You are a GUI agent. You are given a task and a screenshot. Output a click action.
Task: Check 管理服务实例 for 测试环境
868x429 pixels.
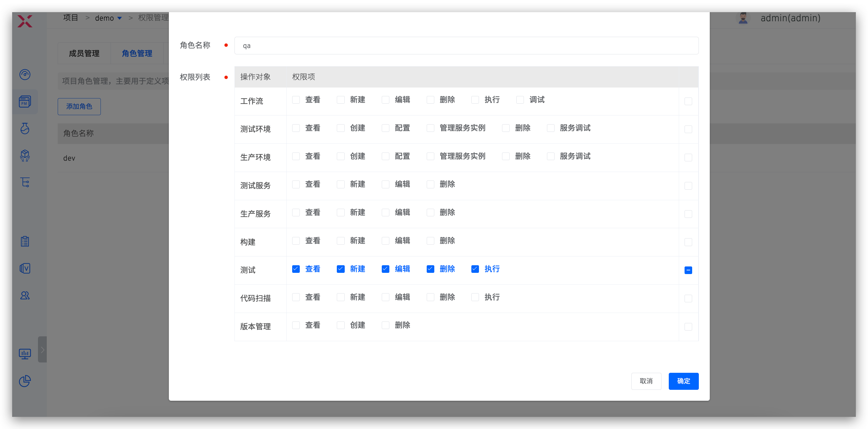pos(430,128)
